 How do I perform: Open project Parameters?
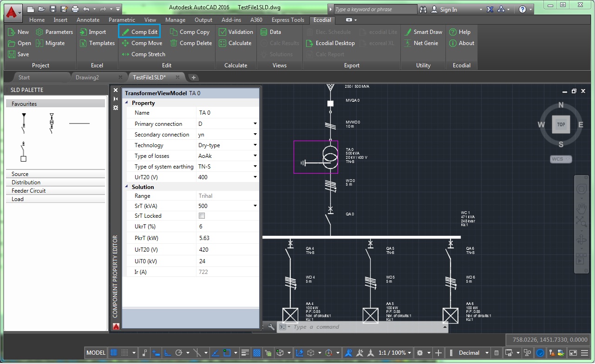click(x=54, y=32)
